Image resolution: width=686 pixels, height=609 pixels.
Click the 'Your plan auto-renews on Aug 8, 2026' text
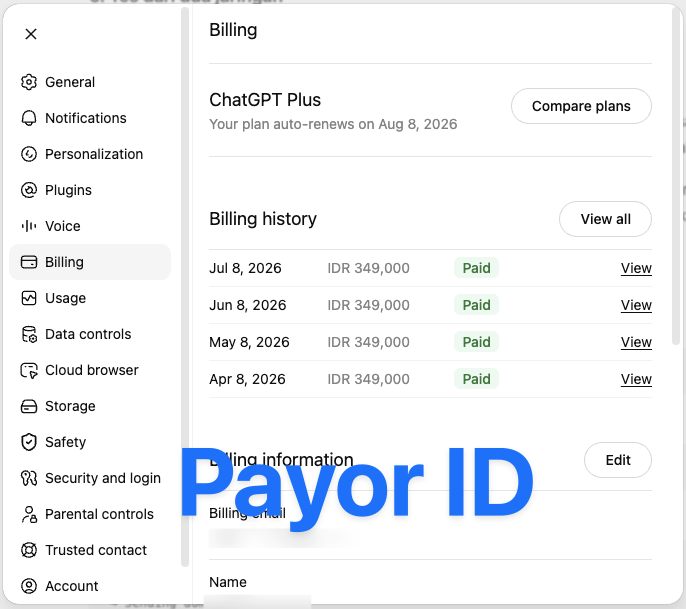click(333, 124)
